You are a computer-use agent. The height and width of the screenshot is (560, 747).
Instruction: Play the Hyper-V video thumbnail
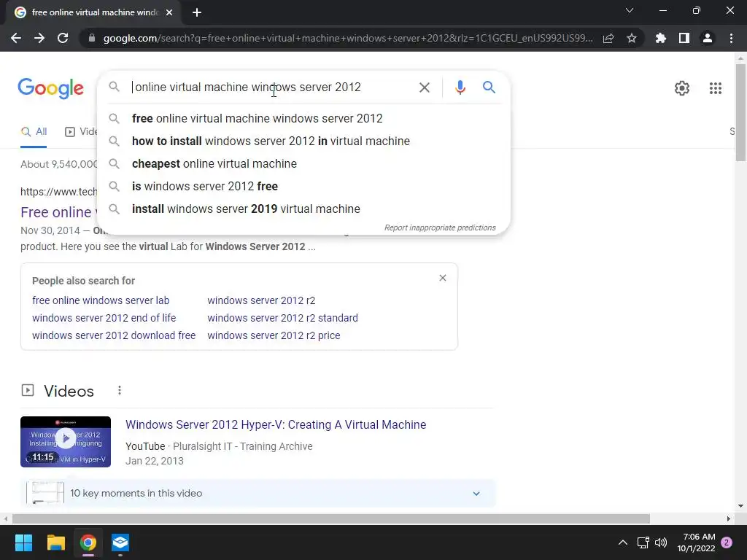66,442
